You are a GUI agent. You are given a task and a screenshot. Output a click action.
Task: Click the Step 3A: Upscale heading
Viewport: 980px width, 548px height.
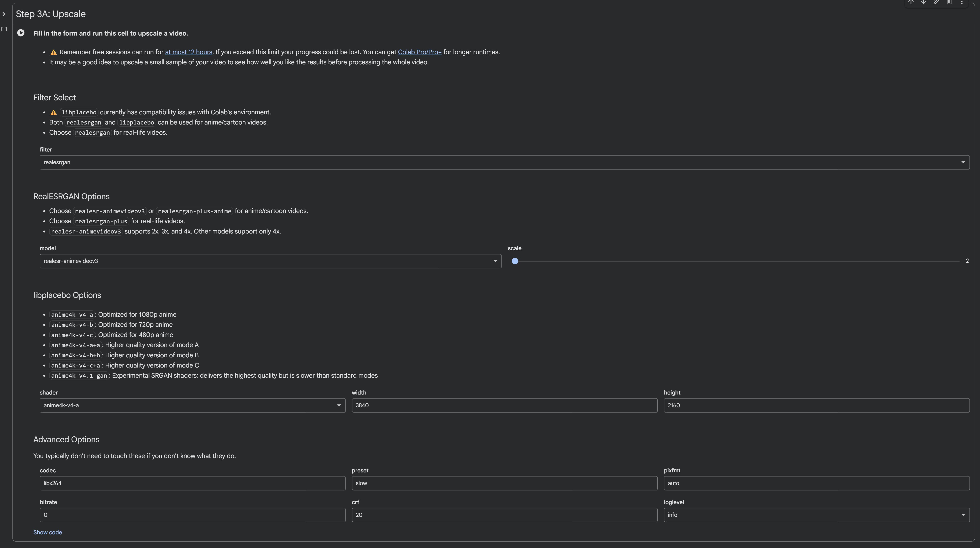point(51,14)
